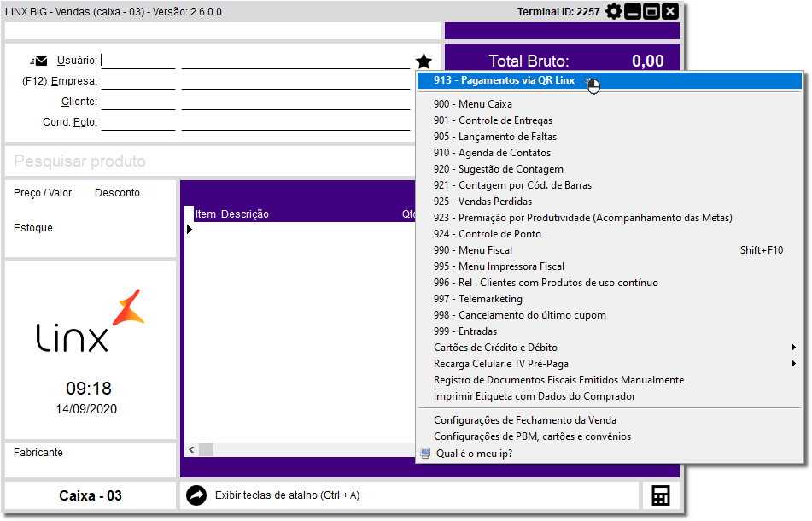Screen dimensions: 812x521
Task: Click the Descrição column header
Action: coord(245,214)
